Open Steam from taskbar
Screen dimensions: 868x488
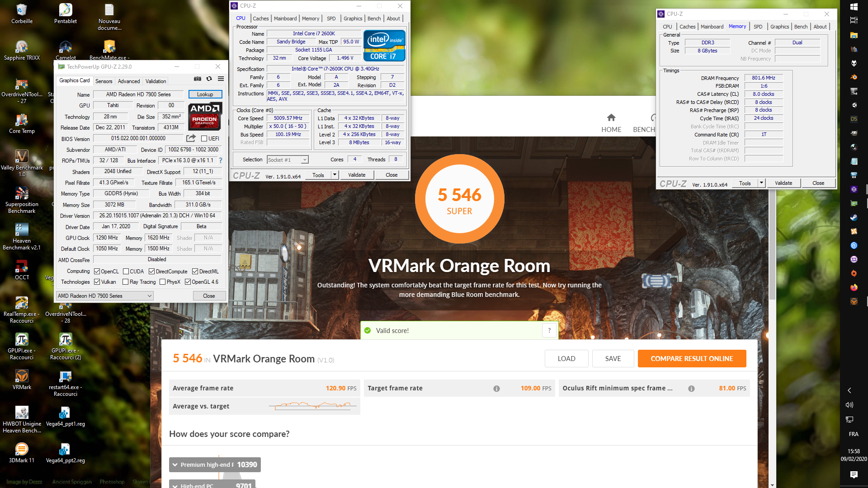tap(854, 217)
